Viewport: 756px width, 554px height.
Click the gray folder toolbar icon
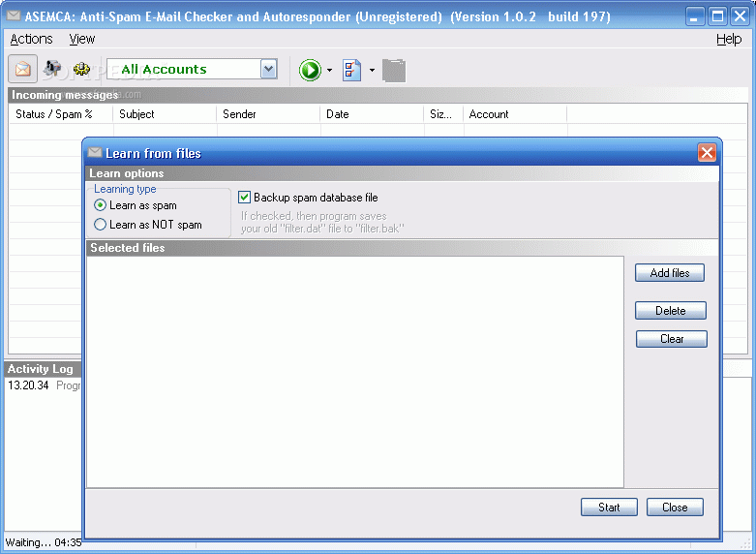394,71
